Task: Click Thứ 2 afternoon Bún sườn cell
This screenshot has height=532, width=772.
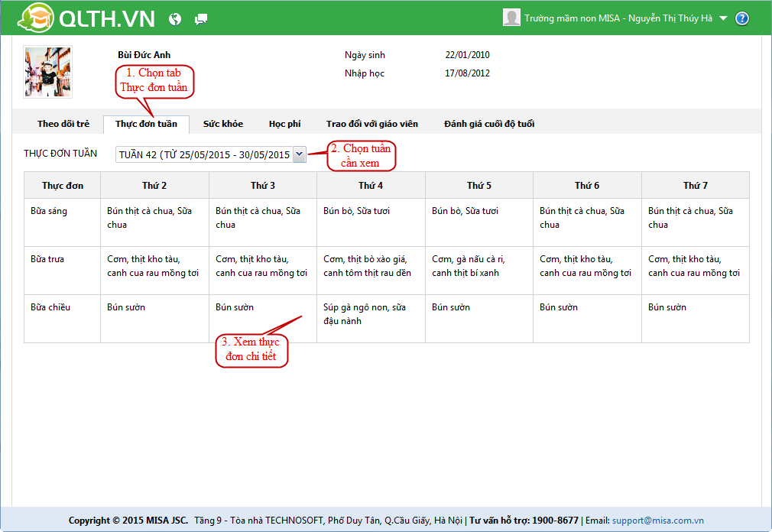Action: pyautogui.click(x=154, y=319)
